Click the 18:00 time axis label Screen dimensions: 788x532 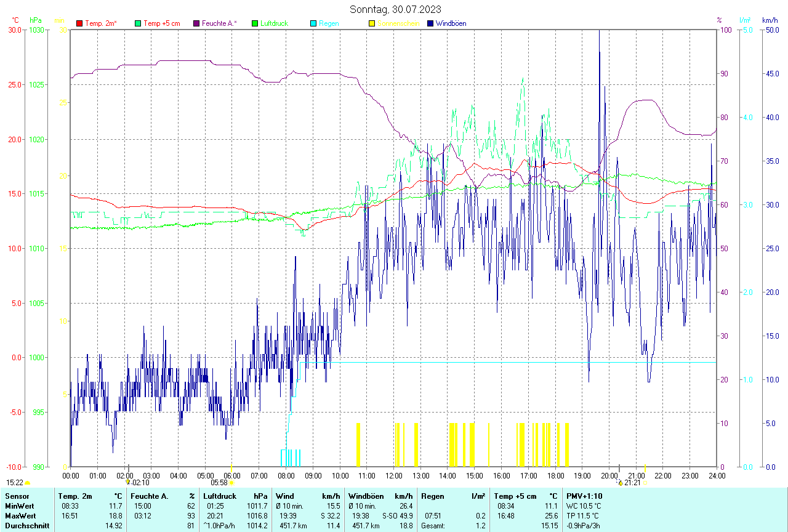point(555,475)
